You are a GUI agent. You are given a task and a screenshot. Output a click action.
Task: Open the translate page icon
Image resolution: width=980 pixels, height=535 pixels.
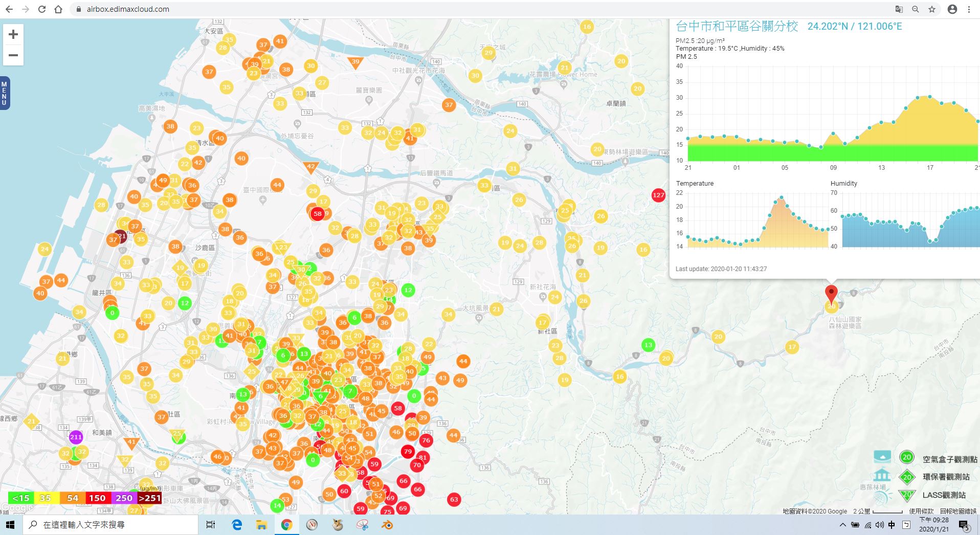[899, 9]
